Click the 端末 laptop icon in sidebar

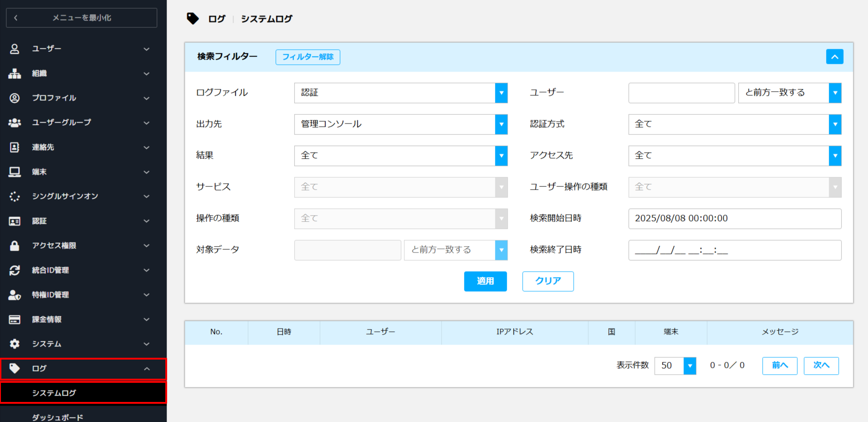pyautogui.click(x=15, y=172)
